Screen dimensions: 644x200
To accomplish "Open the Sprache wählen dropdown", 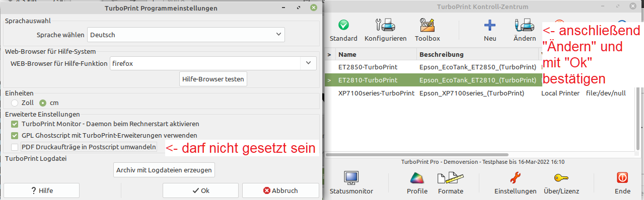I will click(x=186, y=35).
